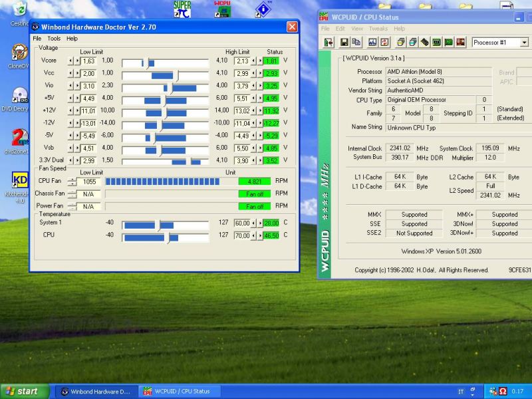This screenshot has height=399, width=532.
Task: Click the Chassis Fan 'Fan off' status
Action: (x=255, y=194)
